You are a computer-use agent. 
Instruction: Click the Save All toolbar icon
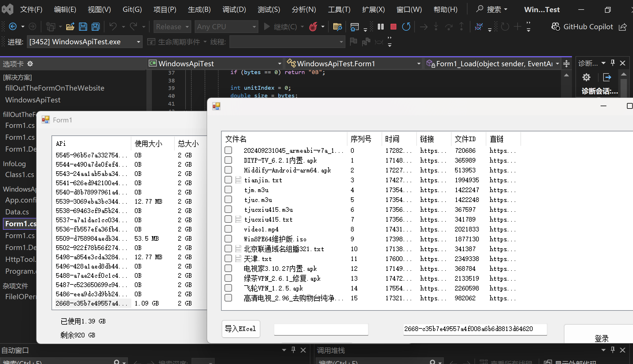tap(96, 27)
